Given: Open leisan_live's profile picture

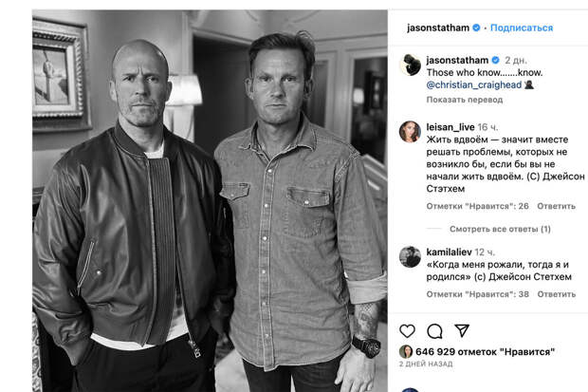Looking at the screenshot, I should pyautogui.click(x=410, y=132).
